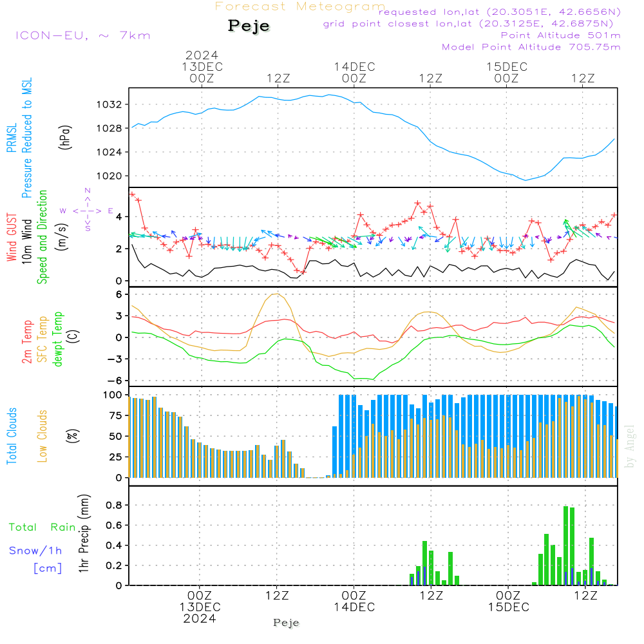The height and width of the screenshot is (644, 644).
Task: Click the black '10m Wind' legend label
Action: (x=26, y=241)
